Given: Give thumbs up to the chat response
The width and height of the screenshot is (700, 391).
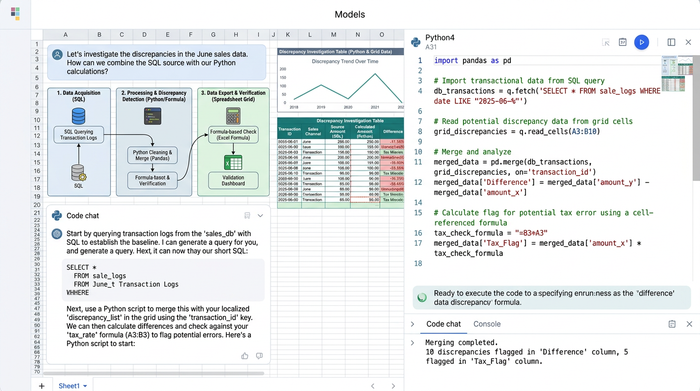Looking at the screenshot, I should click(245, 356).
